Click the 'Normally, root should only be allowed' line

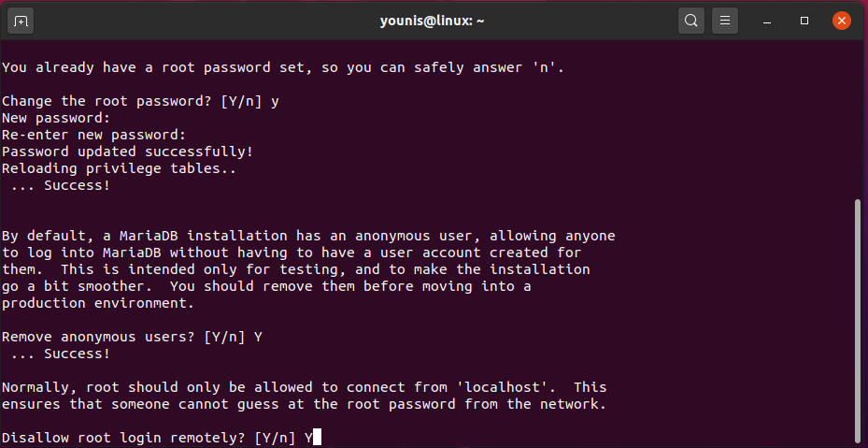[x=304, y=386]
